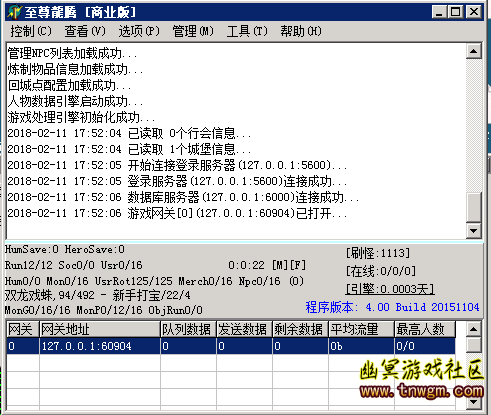Screen dimensions: 491x415
Task: Open the 工具(T) menu
Action: [247, 31]
